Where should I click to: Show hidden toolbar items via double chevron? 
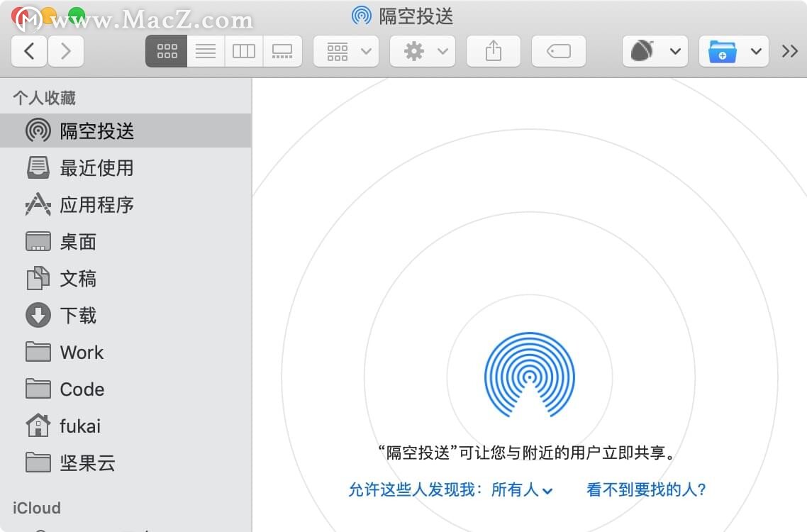coord(789,51)
